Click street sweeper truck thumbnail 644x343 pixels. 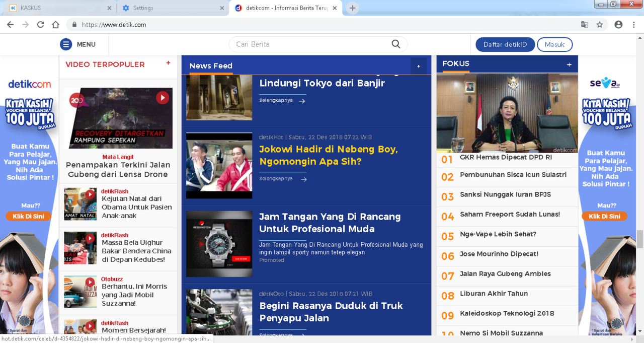click(219, 312)
